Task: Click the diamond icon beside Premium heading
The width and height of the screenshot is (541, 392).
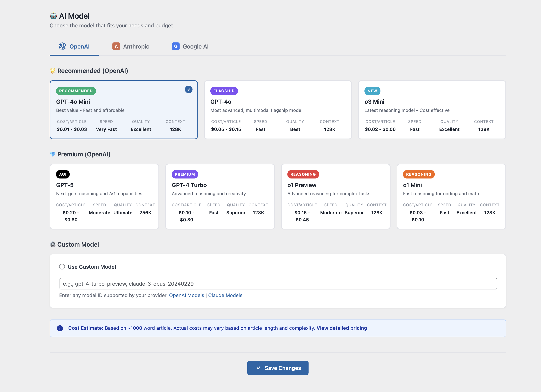Action: coord(53,154)
